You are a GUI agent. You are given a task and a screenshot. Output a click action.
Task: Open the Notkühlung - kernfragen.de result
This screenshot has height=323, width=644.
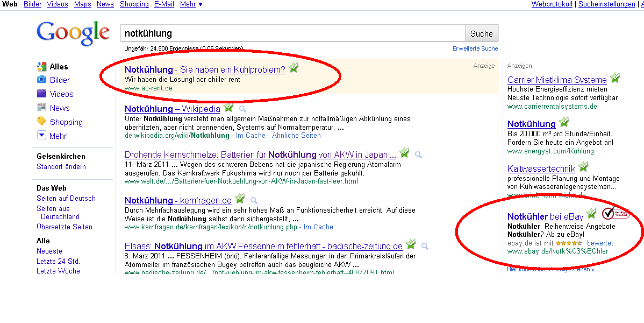point(178,200)
